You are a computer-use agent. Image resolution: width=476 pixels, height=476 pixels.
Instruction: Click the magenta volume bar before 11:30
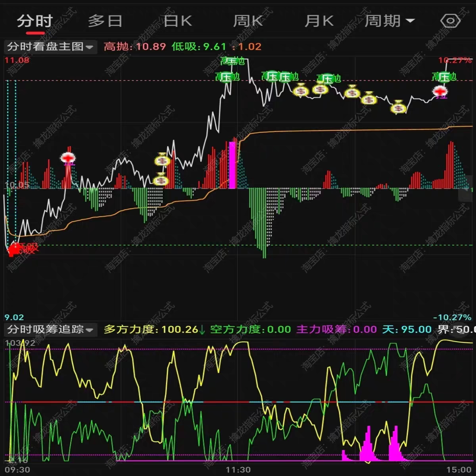(232, 165)
